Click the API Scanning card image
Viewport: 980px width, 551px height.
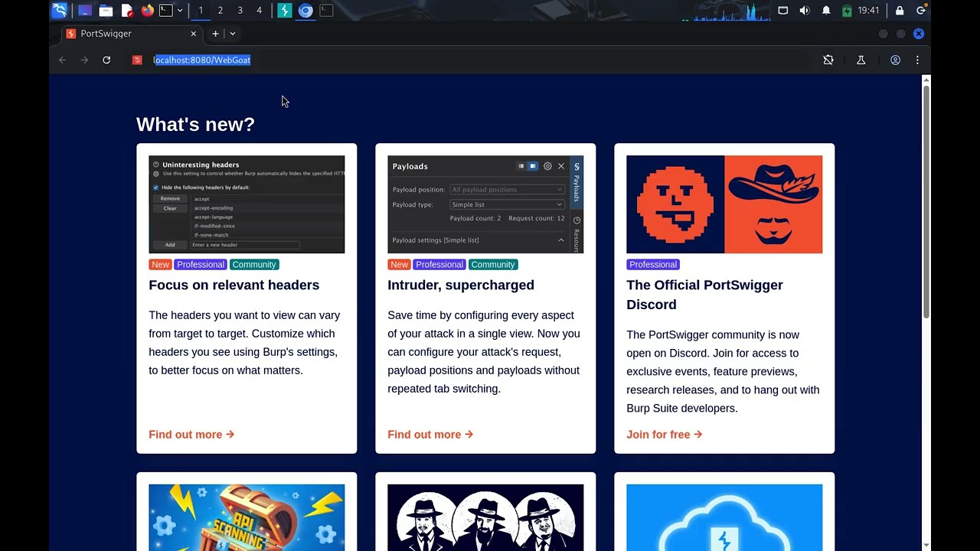coord(247,517)
